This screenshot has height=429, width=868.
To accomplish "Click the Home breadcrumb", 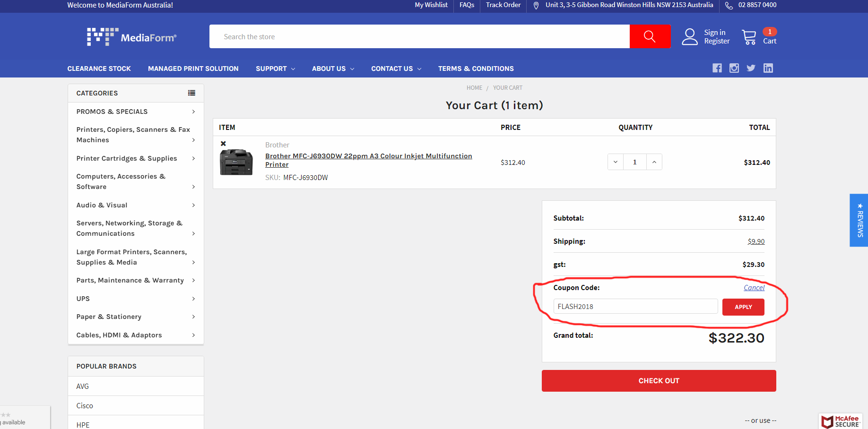I will [x=474, y=88].
